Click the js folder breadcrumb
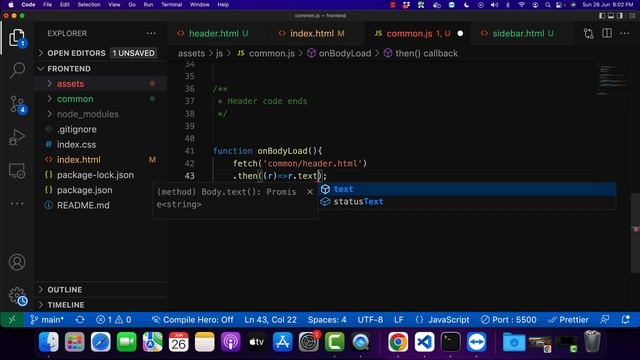This screenshot has height=360, width=640. [219, 53]
